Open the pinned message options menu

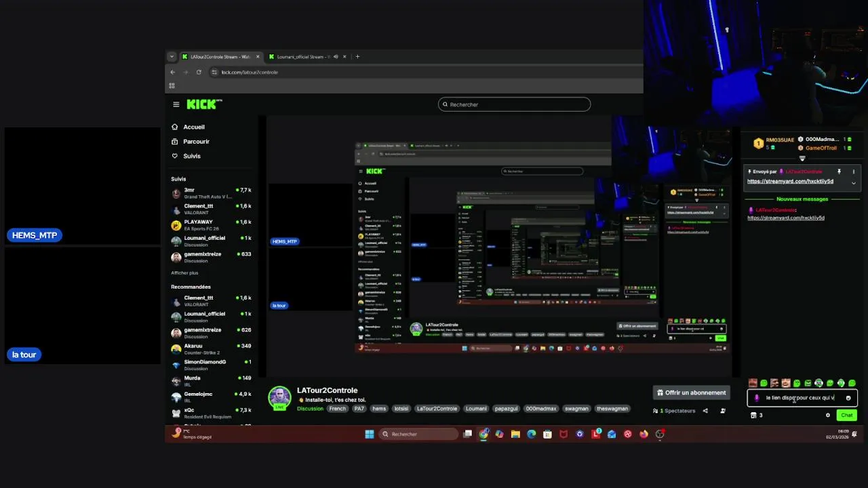(854, 172)
